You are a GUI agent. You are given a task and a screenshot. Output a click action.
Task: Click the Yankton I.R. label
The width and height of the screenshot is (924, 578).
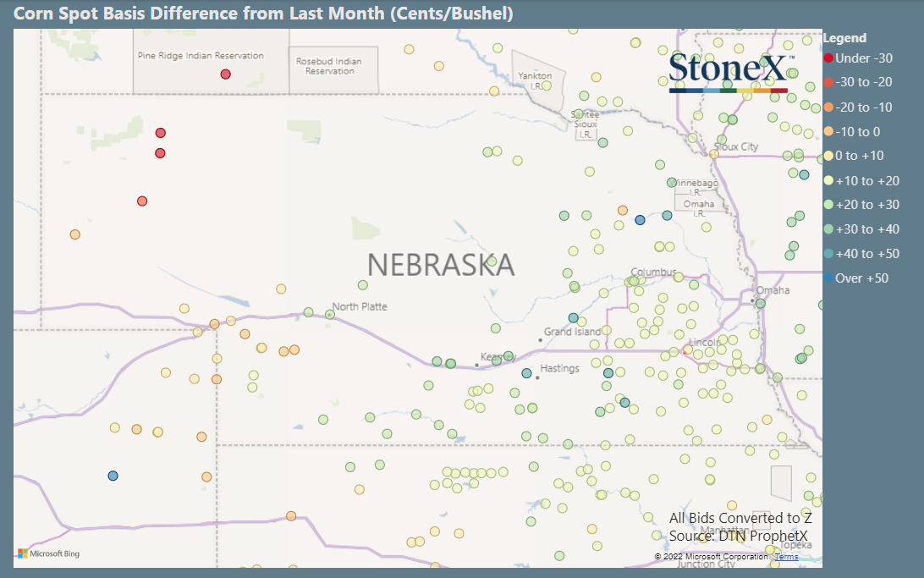point(535,80)
